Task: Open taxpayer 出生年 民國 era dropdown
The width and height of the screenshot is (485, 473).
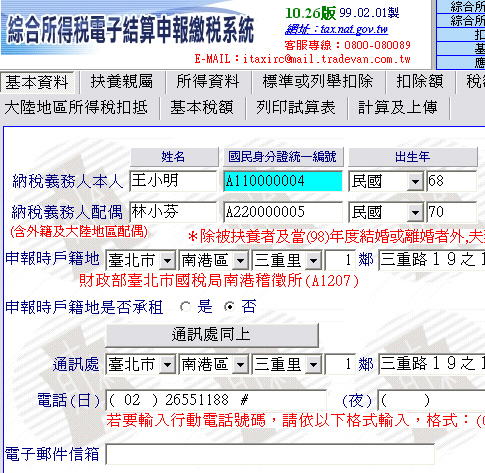Action: point(415,182)
